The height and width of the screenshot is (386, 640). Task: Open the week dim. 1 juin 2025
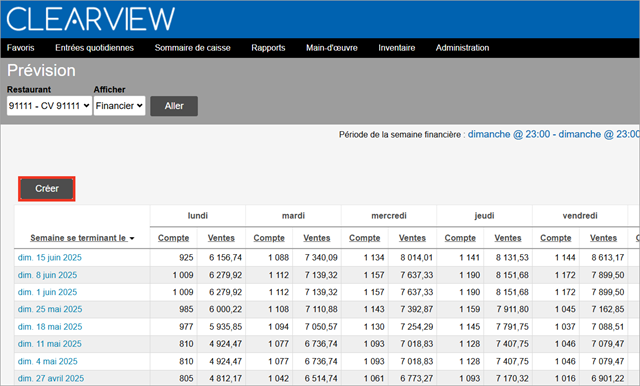[47, 292]
